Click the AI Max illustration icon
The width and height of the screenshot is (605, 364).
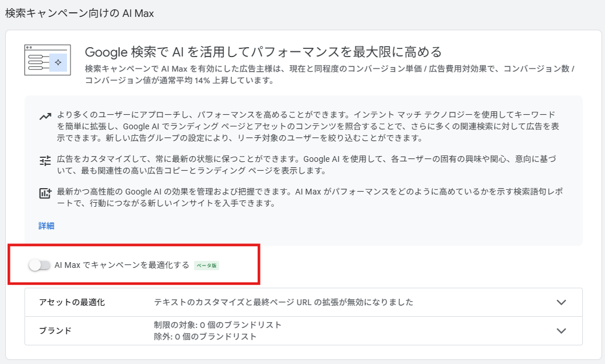click(47, 60)
